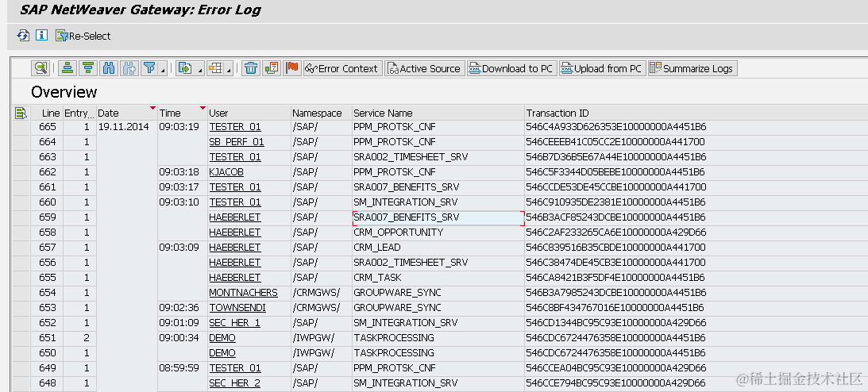Image resolution: width=868 pixels, height=392 pixels.
Task: Open user link KJACOB
Action: [226, 172]
